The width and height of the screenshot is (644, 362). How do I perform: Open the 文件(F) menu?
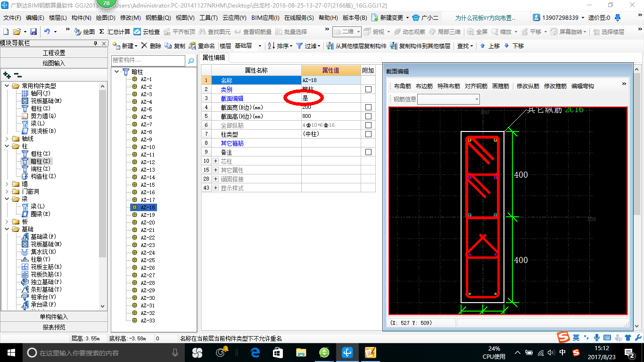(x=12, y=17)
